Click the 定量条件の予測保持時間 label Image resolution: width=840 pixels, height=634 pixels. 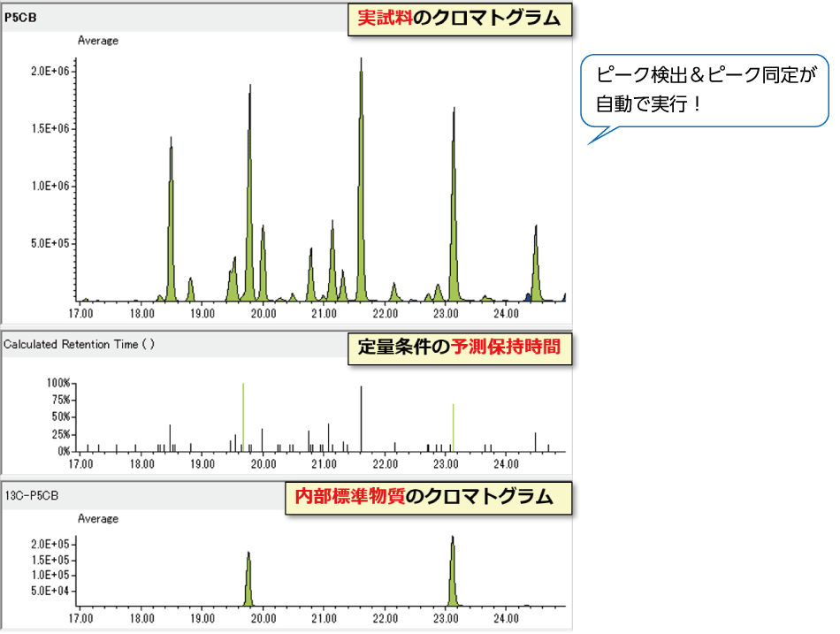pos(459,347)
